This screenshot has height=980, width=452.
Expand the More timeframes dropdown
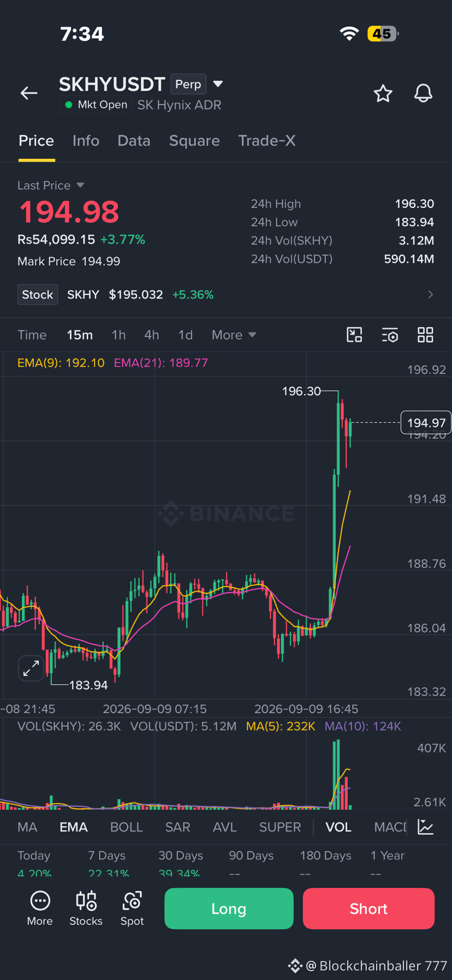[234, 335]
